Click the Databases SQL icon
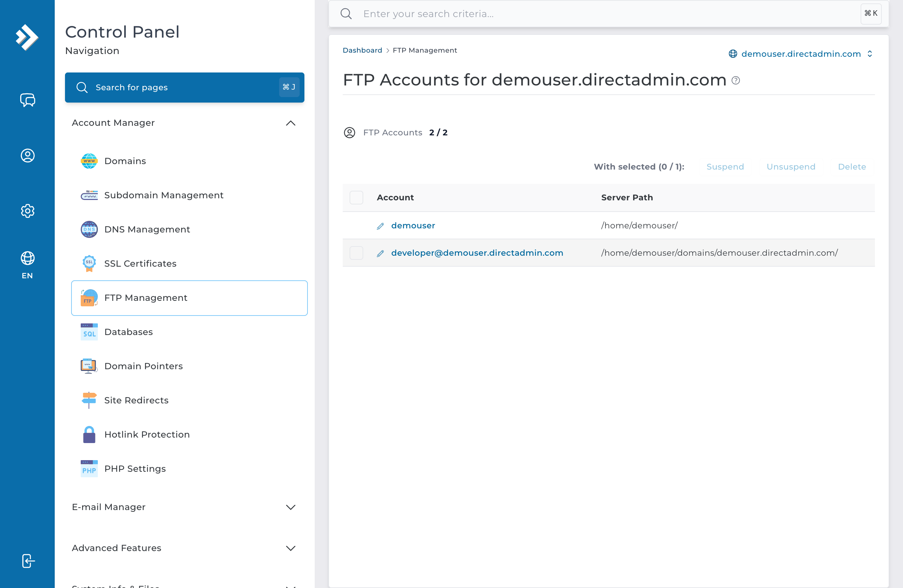This screenshot has width=903, height=588. (x=89, y=332)
